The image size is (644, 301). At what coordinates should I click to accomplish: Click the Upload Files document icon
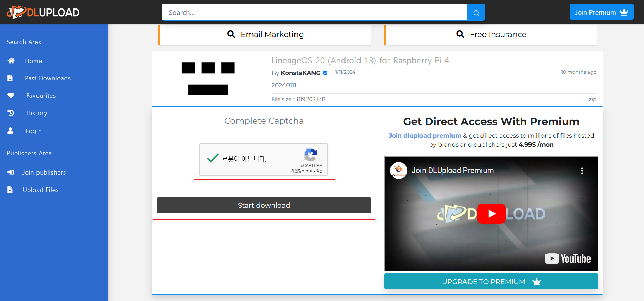pyautogui.click(x=10, y=190)
